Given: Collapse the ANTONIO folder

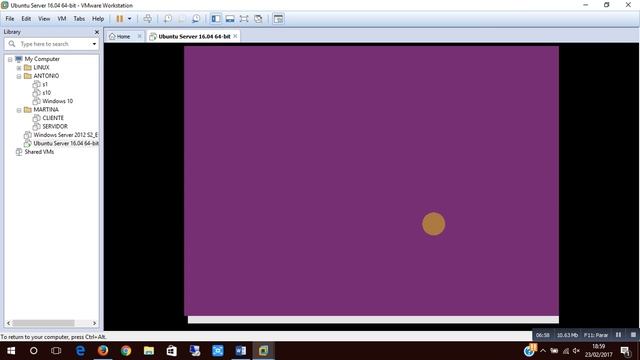Looking at the screenshot, I should click(19, 76).
